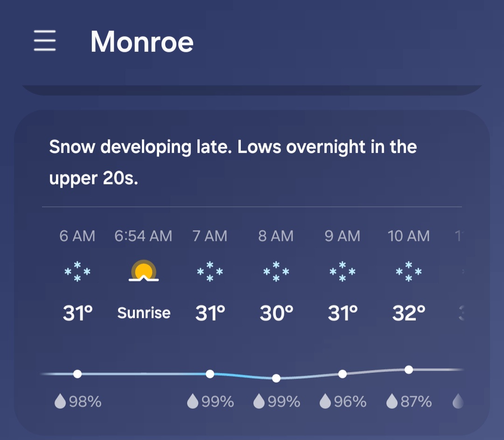Tap the Monroe location title
This screenshot has height=440, width=504.
pyautogui.click(x=142, y=42)
